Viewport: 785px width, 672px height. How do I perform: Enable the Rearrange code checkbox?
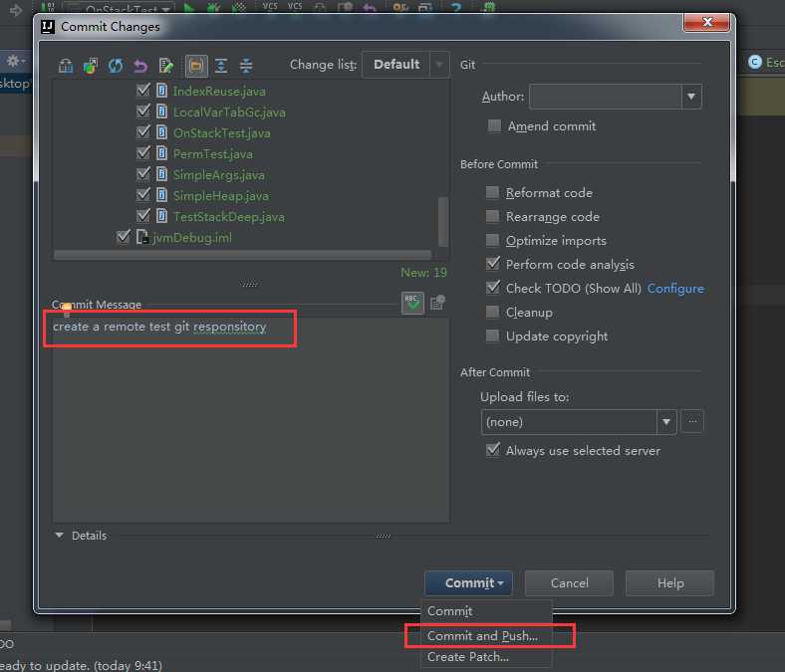click(x=493, y=216)
